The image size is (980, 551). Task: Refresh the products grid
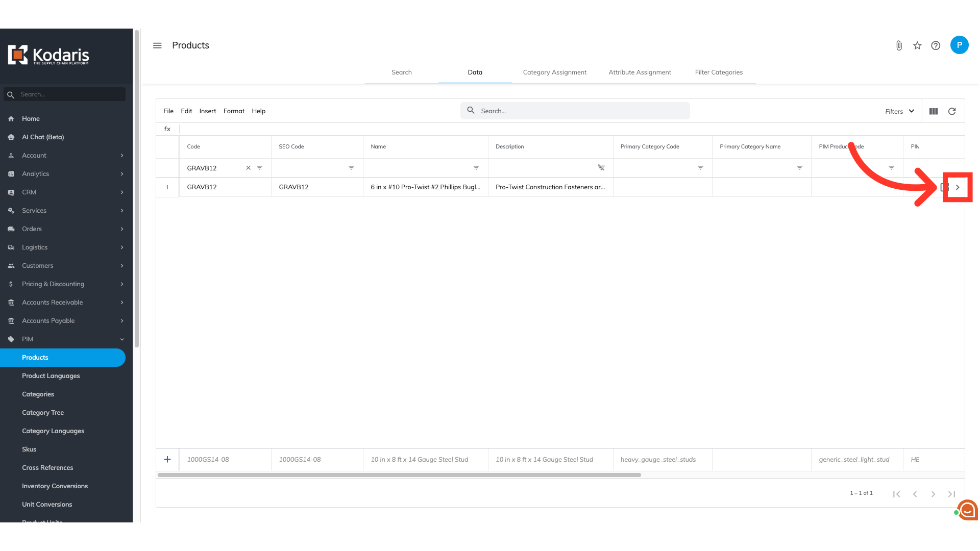click(952, 111)
